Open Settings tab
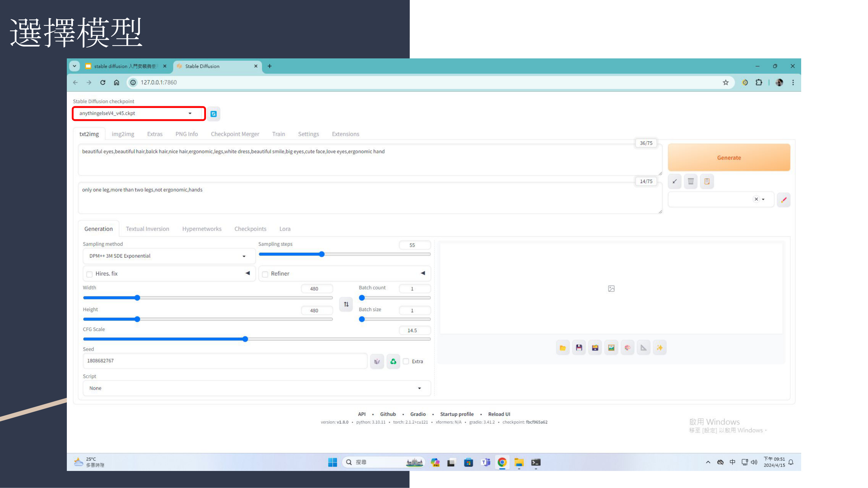This screenshot has height=488, width=868. tap(308, 134)
